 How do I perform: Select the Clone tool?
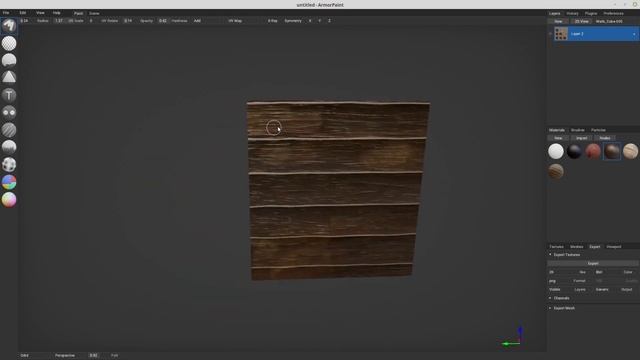[9, 112]
